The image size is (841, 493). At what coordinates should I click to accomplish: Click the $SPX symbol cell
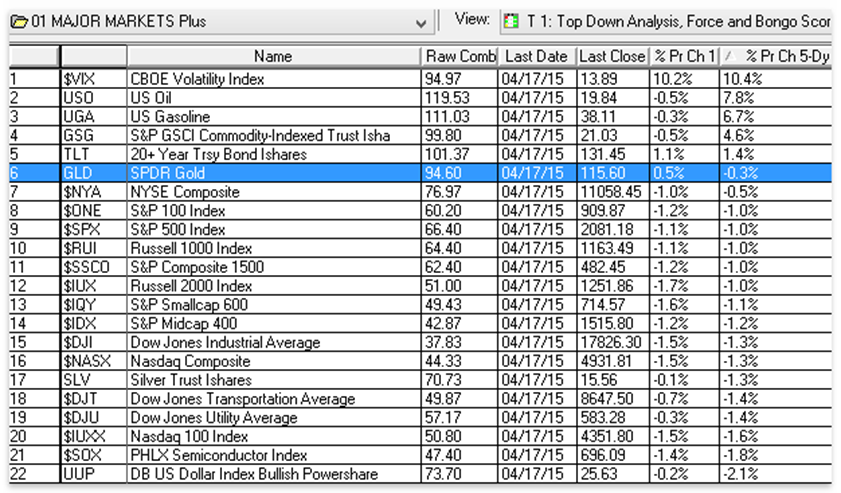(94, 230)
